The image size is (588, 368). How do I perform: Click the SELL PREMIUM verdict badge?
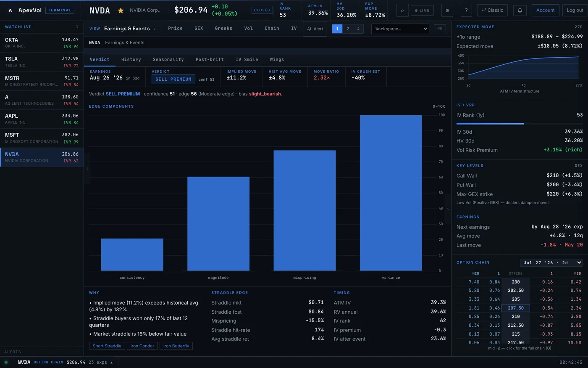point(173,79)
